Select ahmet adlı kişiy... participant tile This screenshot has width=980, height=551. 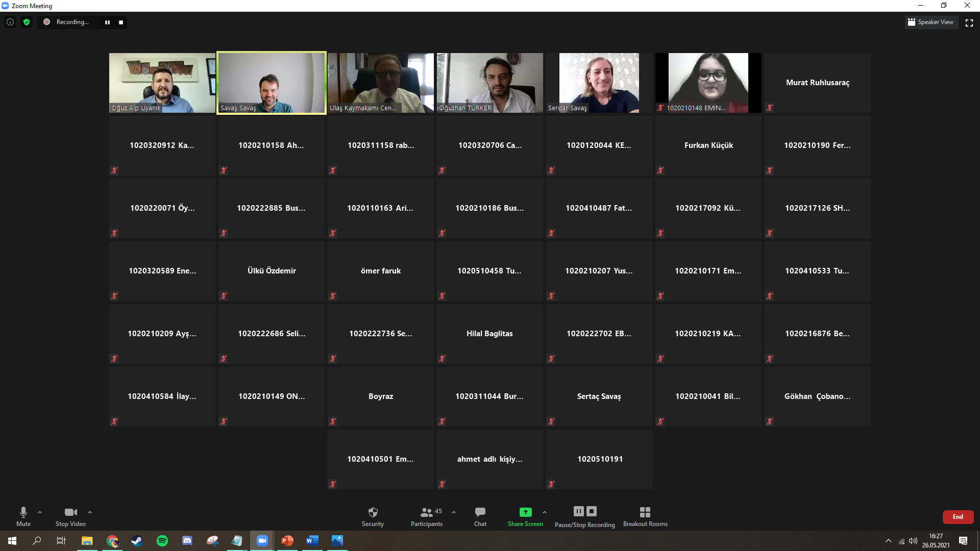[490, 459]
